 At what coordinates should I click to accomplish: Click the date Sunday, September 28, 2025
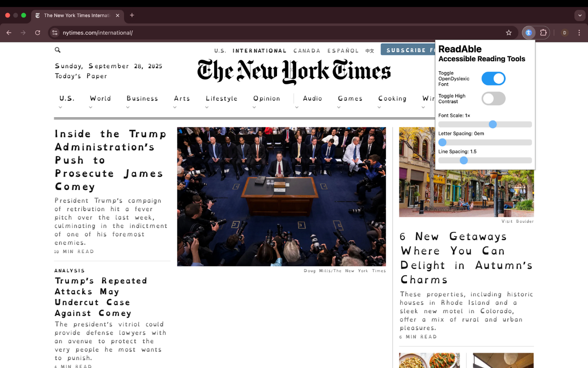pyautogui.click(x=108, y=66)
